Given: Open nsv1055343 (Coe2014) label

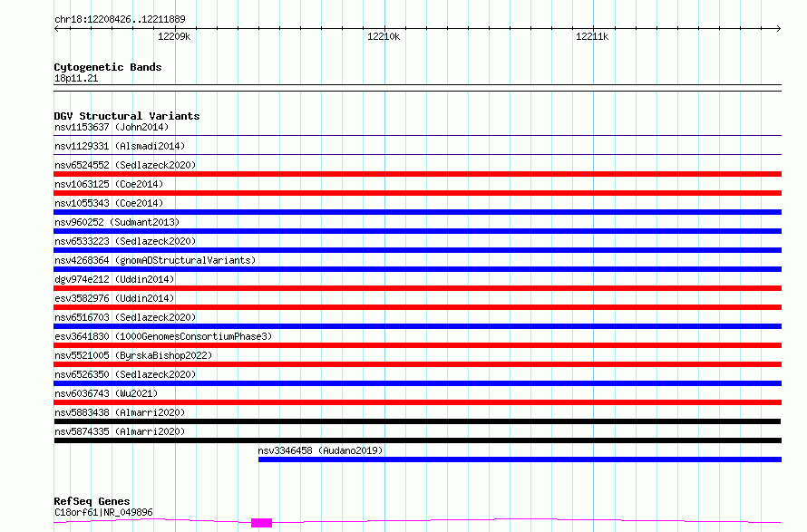Looking at the screenshot, I should pos(109,203).
